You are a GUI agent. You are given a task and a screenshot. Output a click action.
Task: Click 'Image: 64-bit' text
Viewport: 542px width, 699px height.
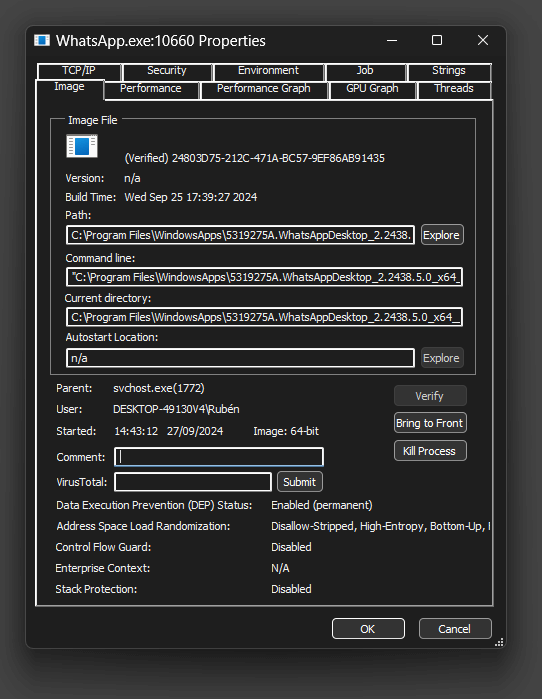point(286,431)
